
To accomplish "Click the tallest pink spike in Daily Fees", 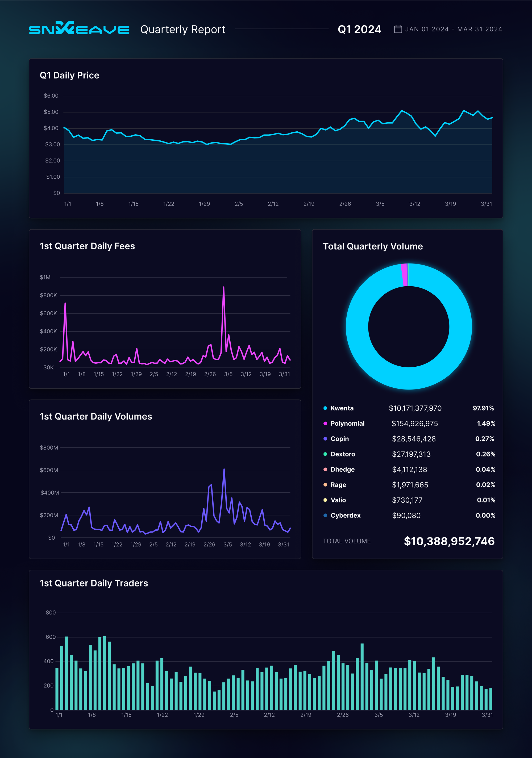I will point(223,288).
